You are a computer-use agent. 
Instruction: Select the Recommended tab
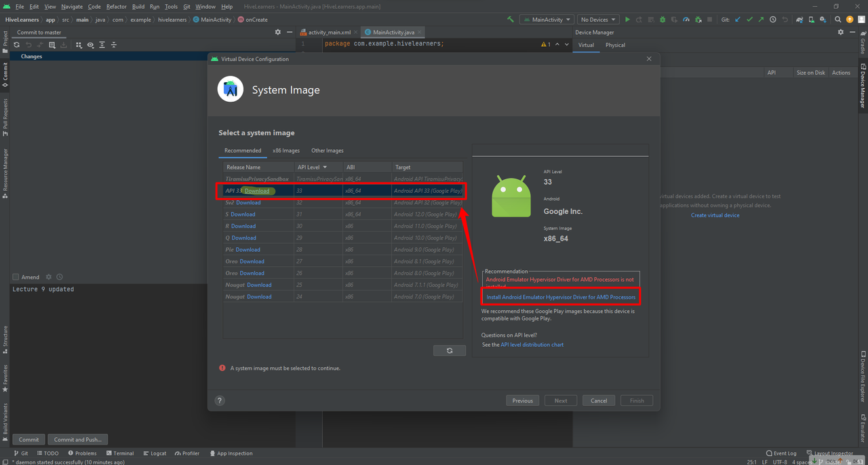pyautogui.click(x=243, y=151)
